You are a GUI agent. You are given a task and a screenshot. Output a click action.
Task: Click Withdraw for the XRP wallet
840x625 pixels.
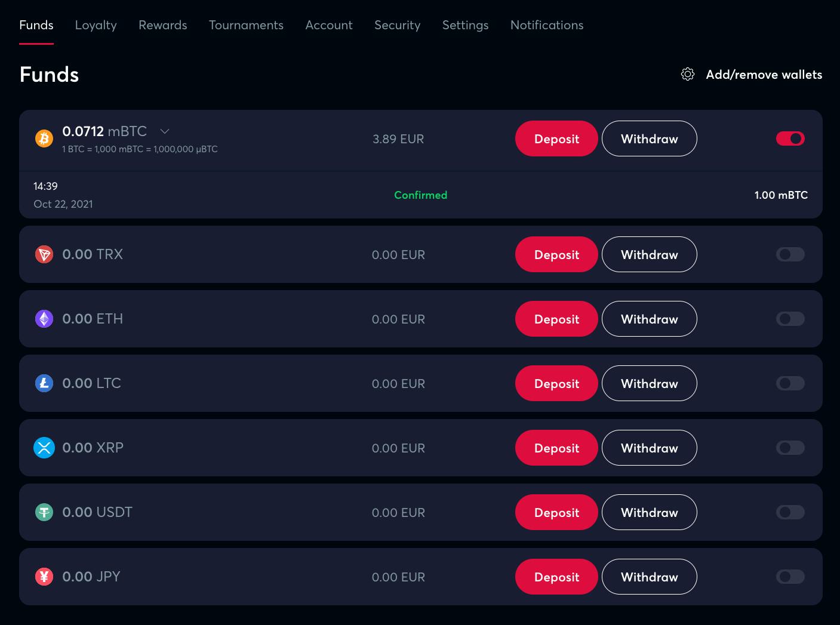pos(649,448)
